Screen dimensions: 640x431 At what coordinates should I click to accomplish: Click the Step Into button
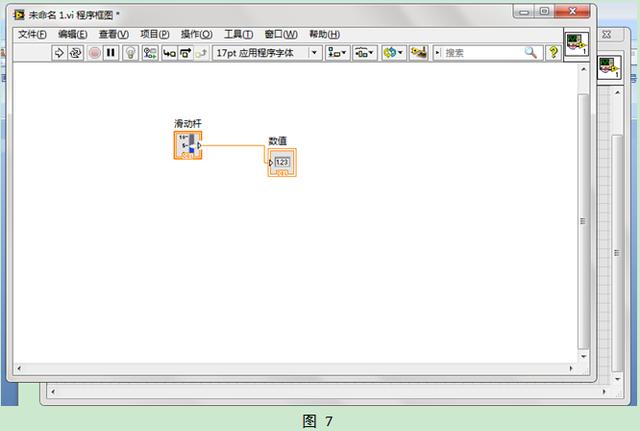pyautogui.click(x=169, y=53)
